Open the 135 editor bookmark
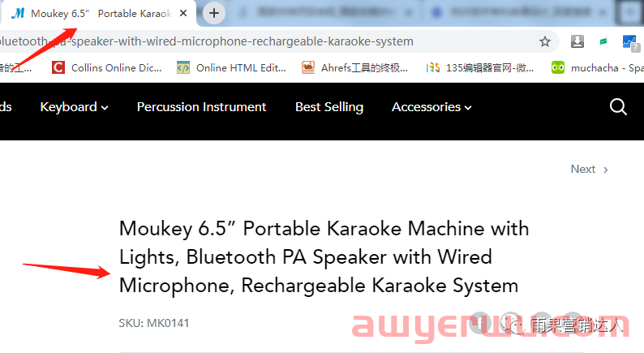This screenshot has height=353, width=644. point(480,68)
